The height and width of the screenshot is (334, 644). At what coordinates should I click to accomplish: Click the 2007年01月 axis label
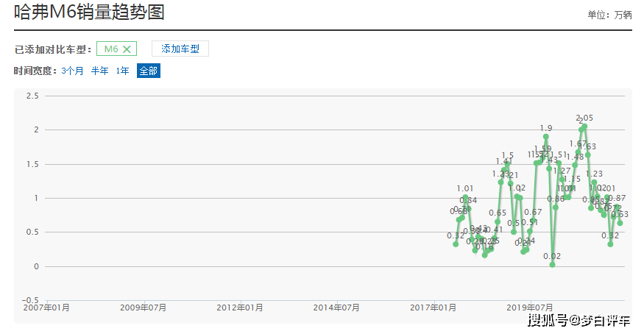(46, 307)
